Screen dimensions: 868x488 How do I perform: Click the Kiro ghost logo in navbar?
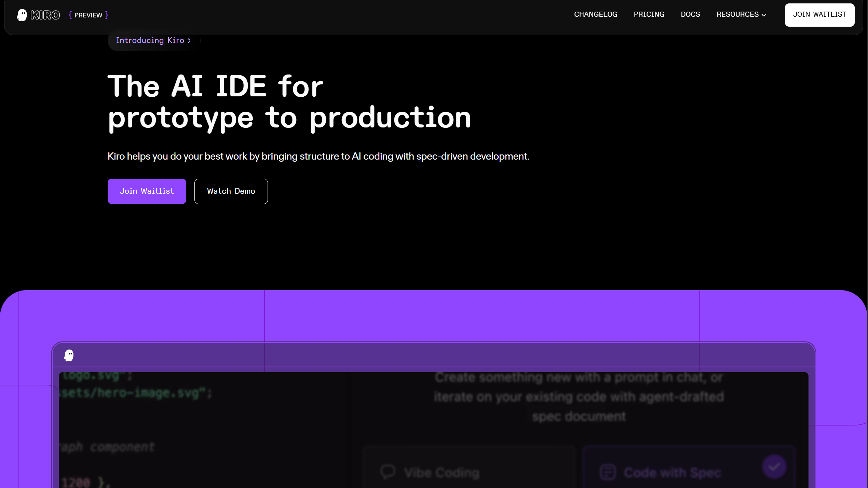click(22, 15)
